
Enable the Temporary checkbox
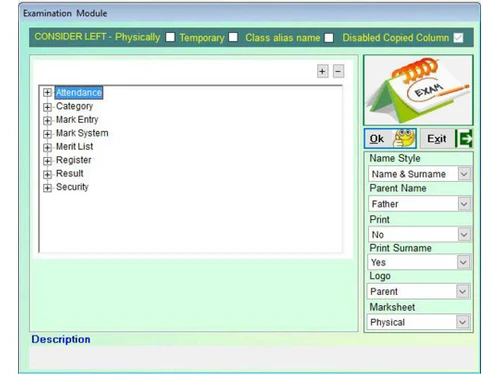(x=233, y=37)
